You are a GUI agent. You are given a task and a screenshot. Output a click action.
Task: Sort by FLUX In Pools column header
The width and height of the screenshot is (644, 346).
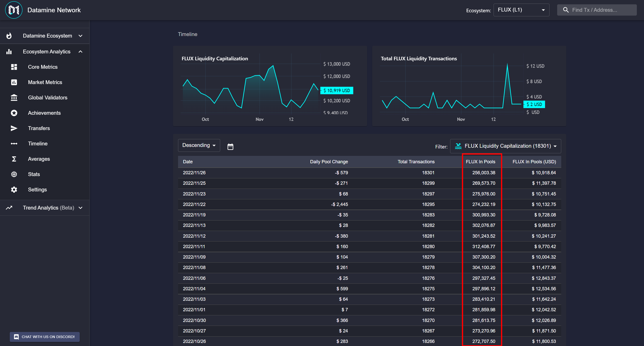[481, 162]
